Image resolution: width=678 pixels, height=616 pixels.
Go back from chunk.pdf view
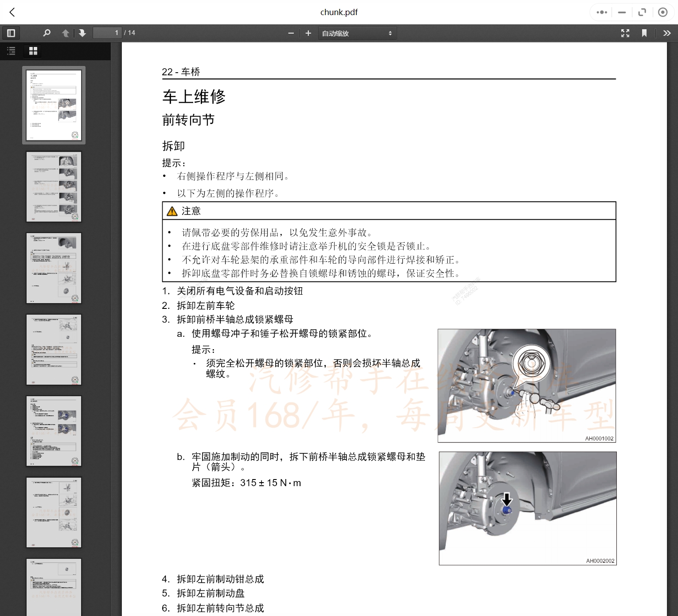coord(12,12)
